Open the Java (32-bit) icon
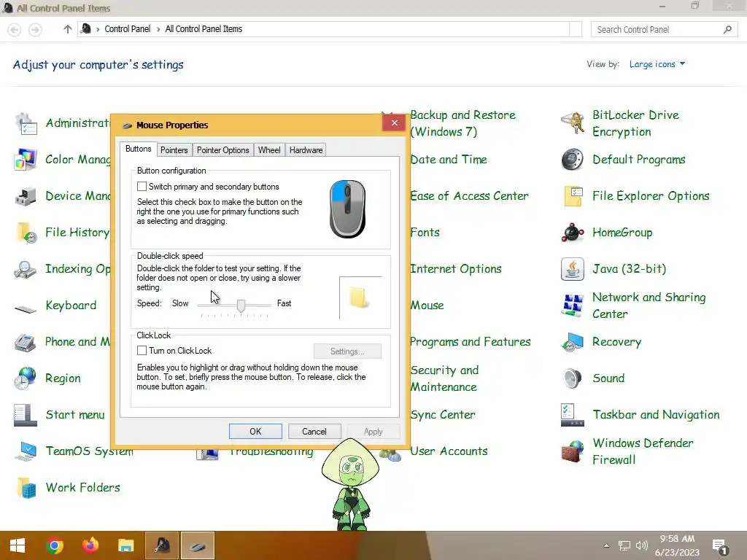 (x=573, y=269)
